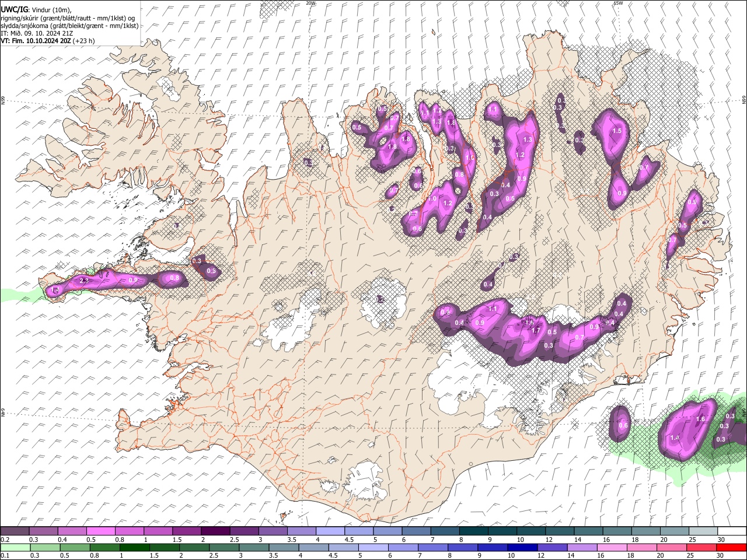Select the bottom-row legend swatch starting at 14
Viewport: 747px width, 560px height.
click(x=582, y=548)
